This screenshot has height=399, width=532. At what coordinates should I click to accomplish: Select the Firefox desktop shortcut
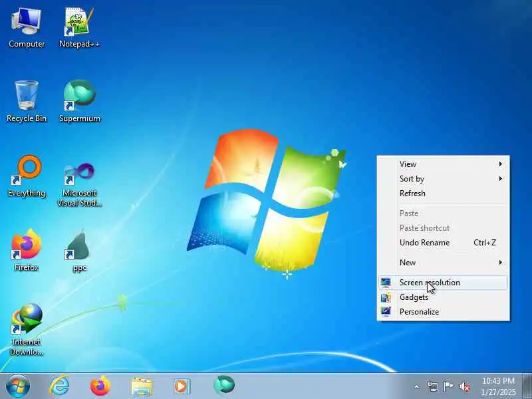27,251
